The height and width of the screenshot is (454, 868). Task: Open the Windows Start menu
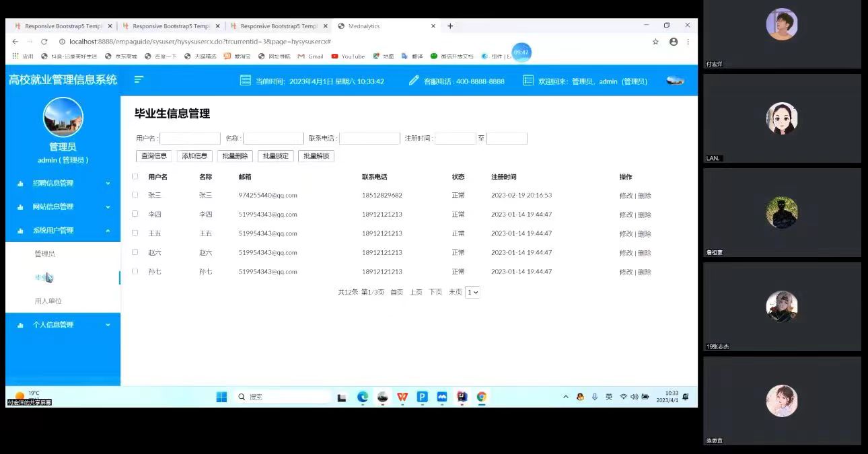(221, 397)
